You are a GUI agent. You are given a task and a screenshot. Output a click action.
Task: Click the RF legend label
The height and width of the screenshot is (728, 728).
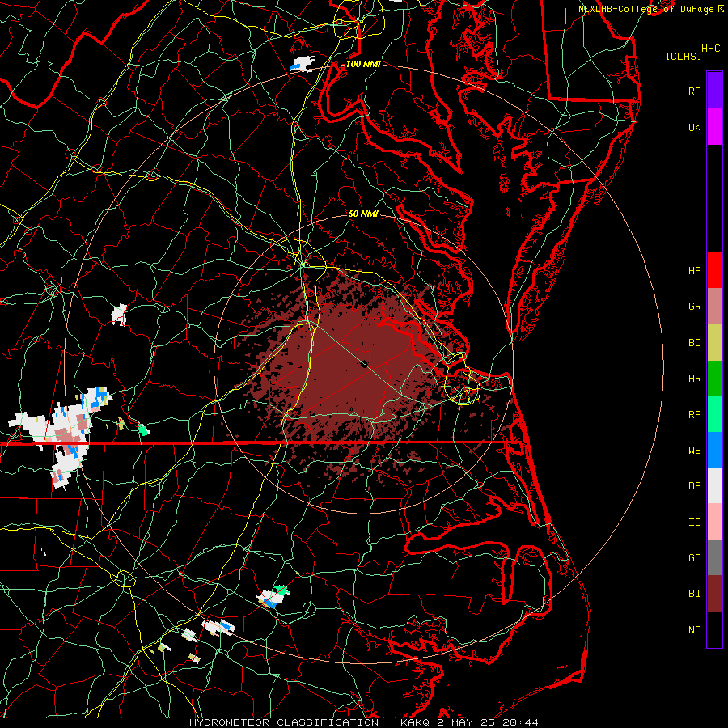[694, 91]
